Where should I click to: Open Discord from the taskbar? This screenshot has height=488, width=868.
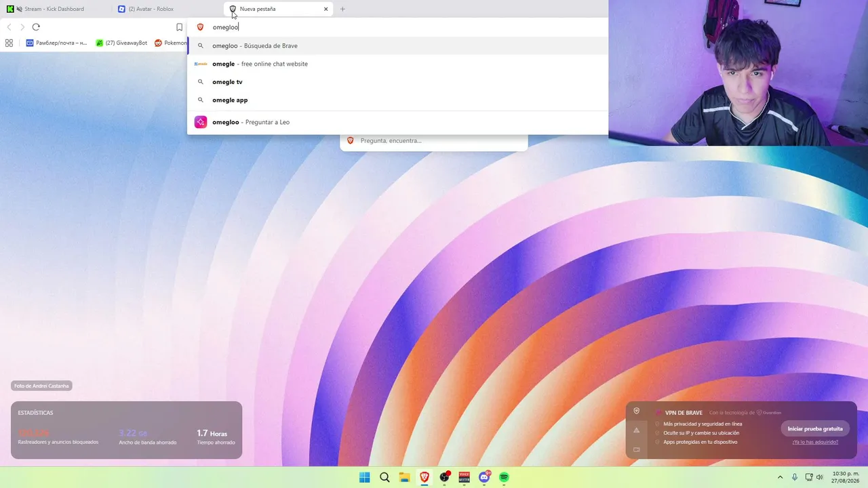pyautogui.click(x=484, y=477)
